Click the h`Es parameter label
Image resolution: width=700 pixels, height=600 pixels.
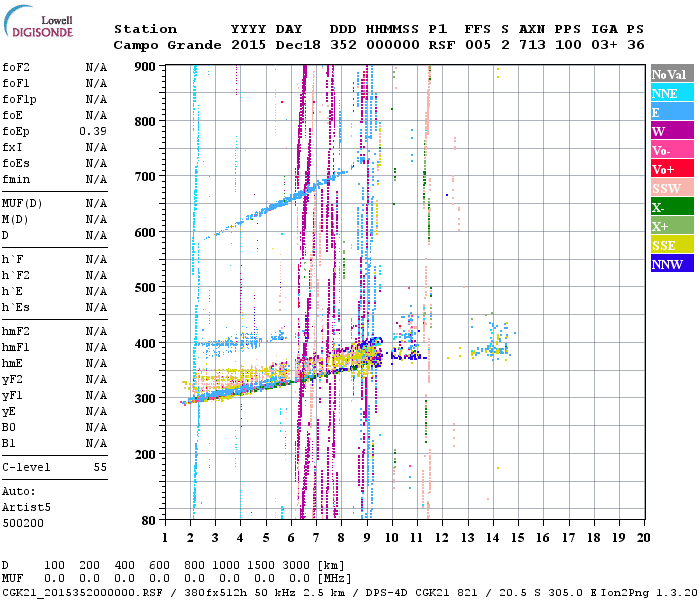pyautogui.click(x=16, y=308)
